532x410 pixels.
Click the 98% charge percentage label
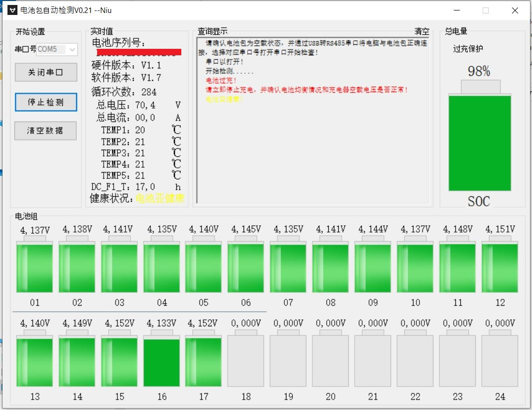click(x=479, y=71)
